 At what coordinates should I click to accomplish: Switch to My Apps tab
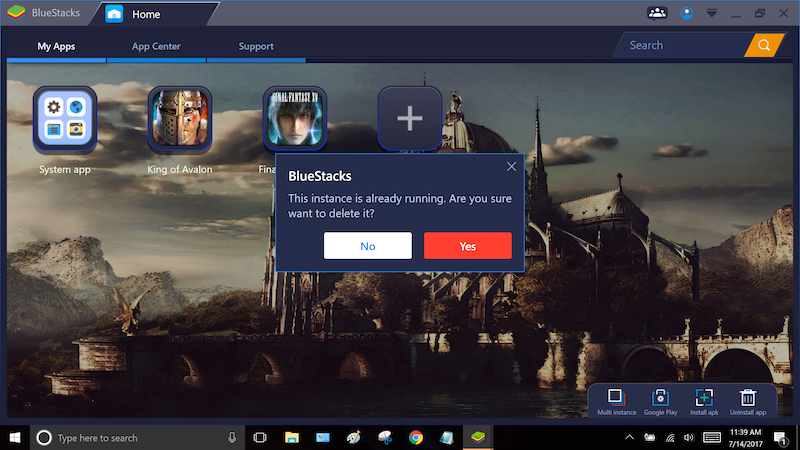click(x=56, y=46)
